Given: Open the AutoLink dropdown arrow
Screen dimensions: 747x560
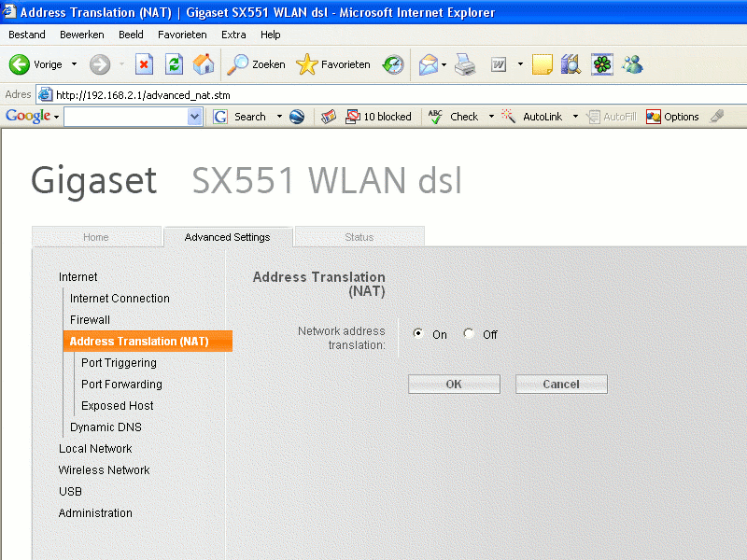Looking at the screenshot, I should (575, 116).
